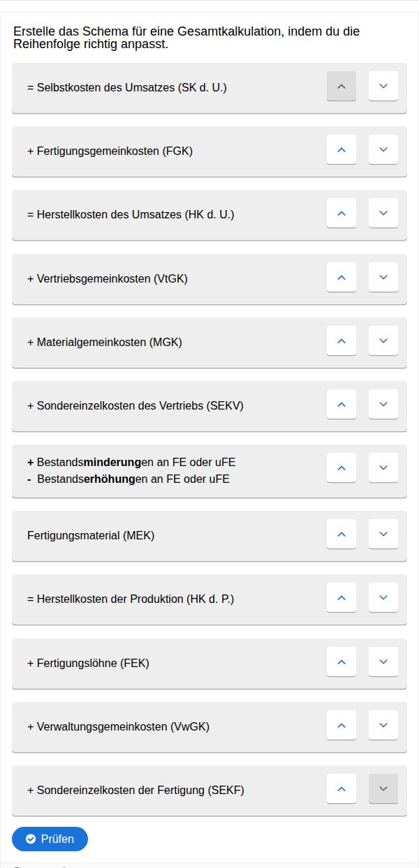419x868 pixels.
Task: Move Fertigungsgemeinkosten (FGK) row down
Action: click(x=383, y=150)
